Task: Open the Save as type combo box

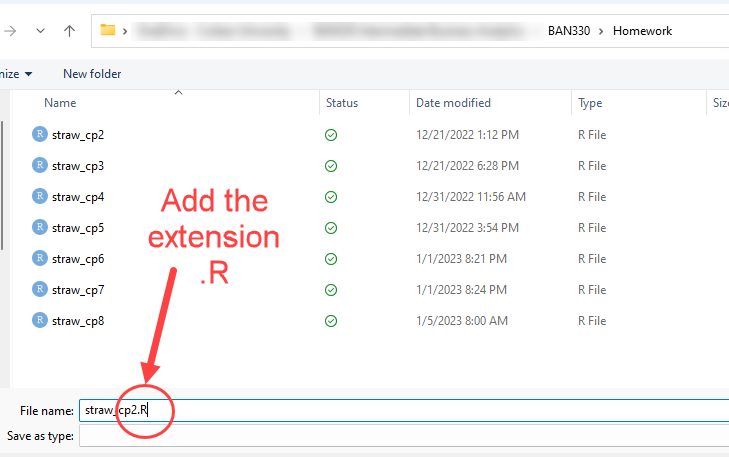Action: (x=400, y=436)
